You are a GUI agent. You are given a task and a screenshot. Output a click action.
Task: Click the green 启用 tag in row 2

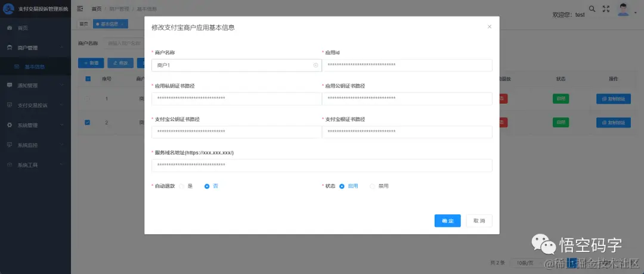[561, 122]
